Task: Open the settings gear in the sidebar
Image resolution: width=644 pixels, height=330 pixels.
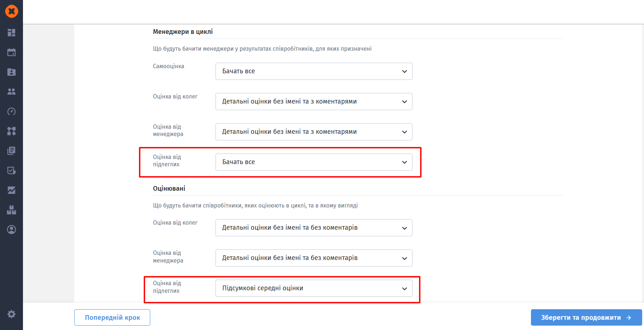Action: click(11, 314)
